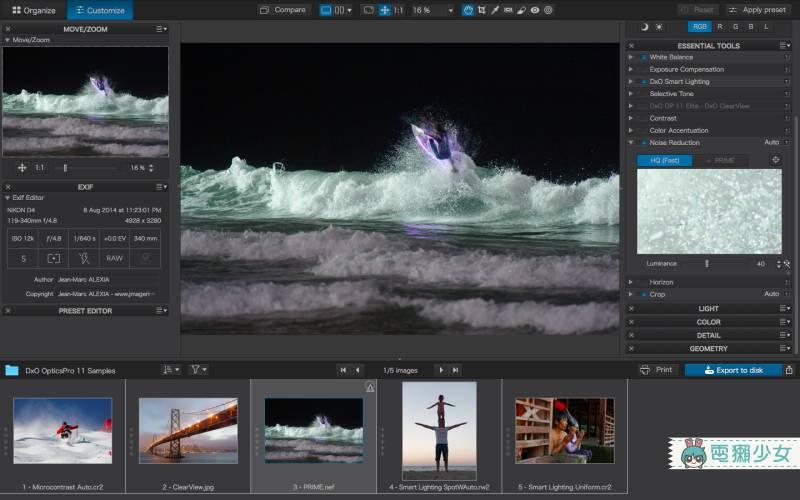The height and width of the screenshot is (500, 800).
Task: Switch to the Organize tab
Action: coord(34,10)
